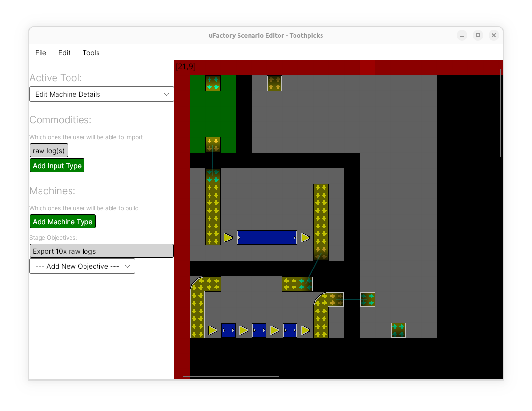
Task: Click the vertical scrollbar of the map
Action: pyautogui.click(x=501, y=113)
